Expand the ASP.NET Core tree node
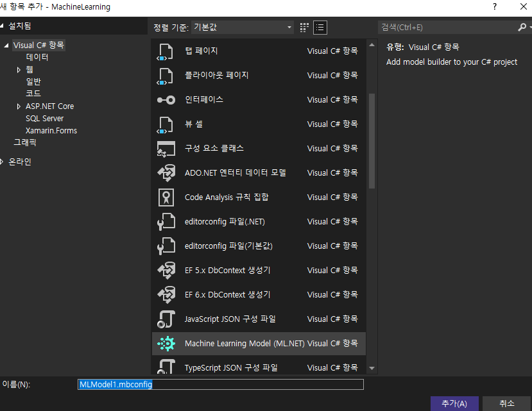The image size is (532, 411). click(x=19, y=106)
